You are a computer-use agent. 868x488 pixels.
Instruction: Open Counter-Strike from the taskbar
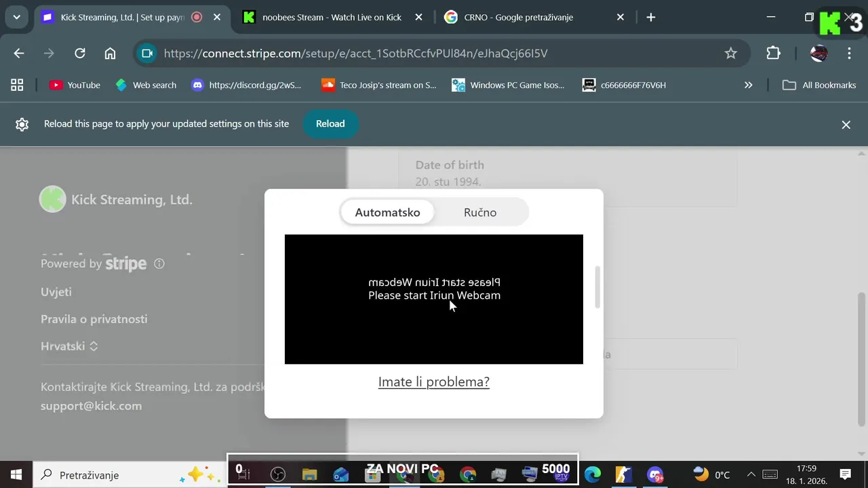623,475
